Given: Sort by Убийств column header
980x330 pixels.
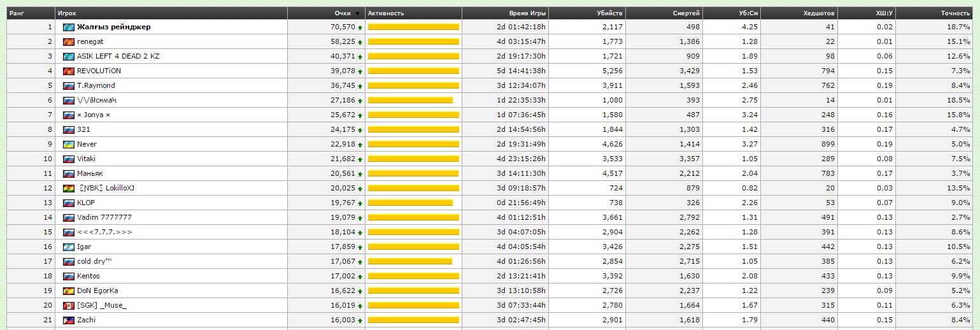Looking at the screenshot, I should click(x=609, y=13).
